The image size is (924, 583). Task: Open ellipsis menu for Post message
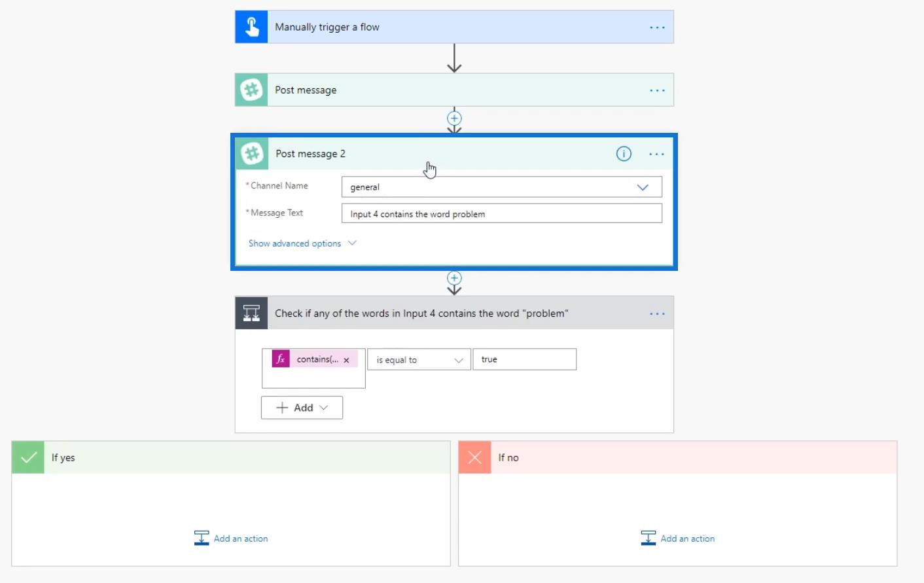pyautogui.click(x=657, y=90)
